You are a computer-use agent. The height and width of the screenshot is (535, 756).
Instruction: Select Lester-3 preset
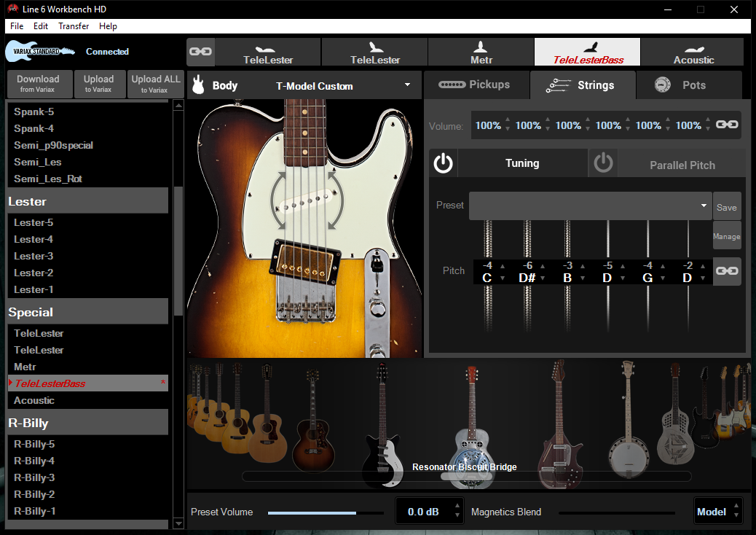87,256
